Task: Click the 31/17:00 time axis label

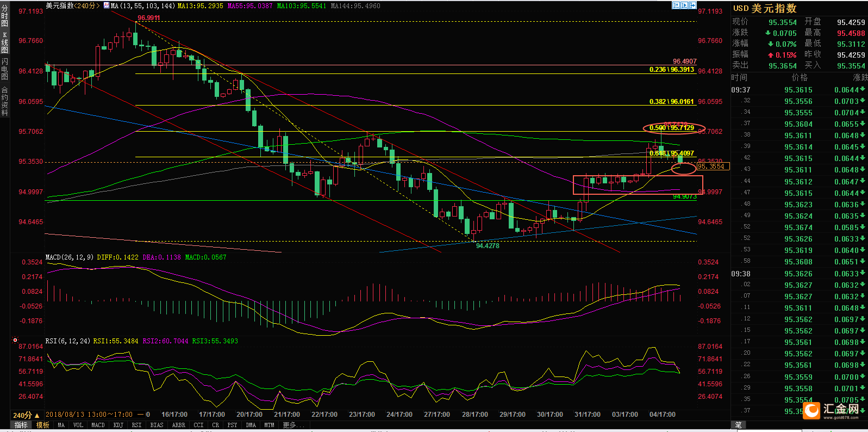Action: point(588,415)
